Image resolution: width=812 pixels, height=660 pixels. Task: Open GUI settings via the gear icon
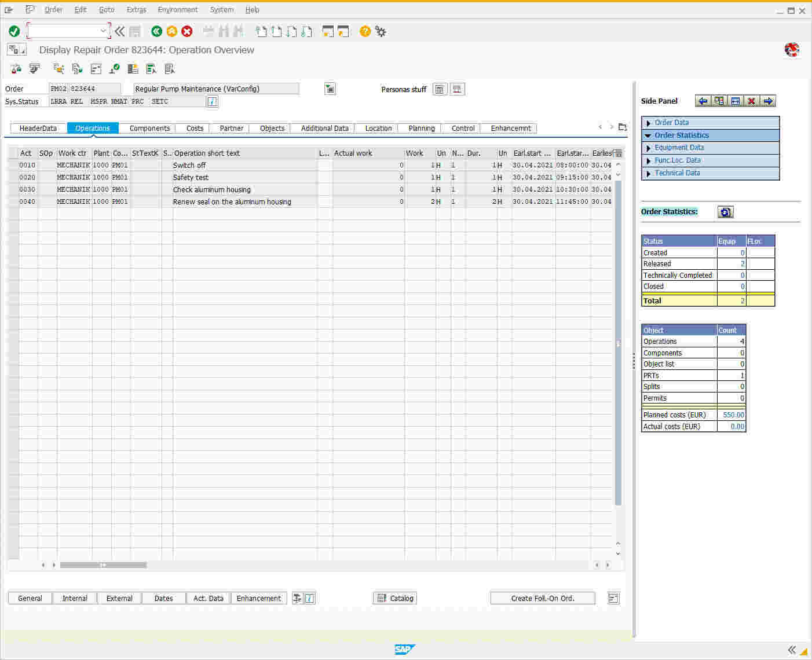click(381, 31)
